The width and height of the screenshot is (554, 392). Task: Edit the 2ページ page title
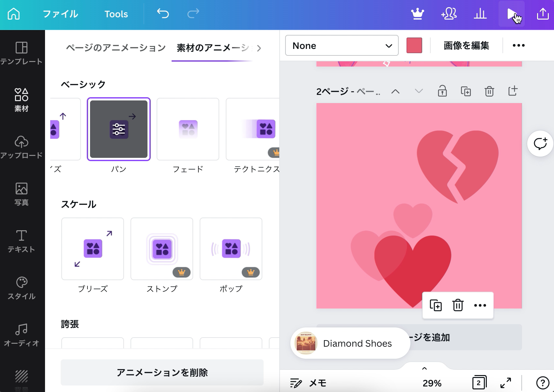[x=348, y=91]
